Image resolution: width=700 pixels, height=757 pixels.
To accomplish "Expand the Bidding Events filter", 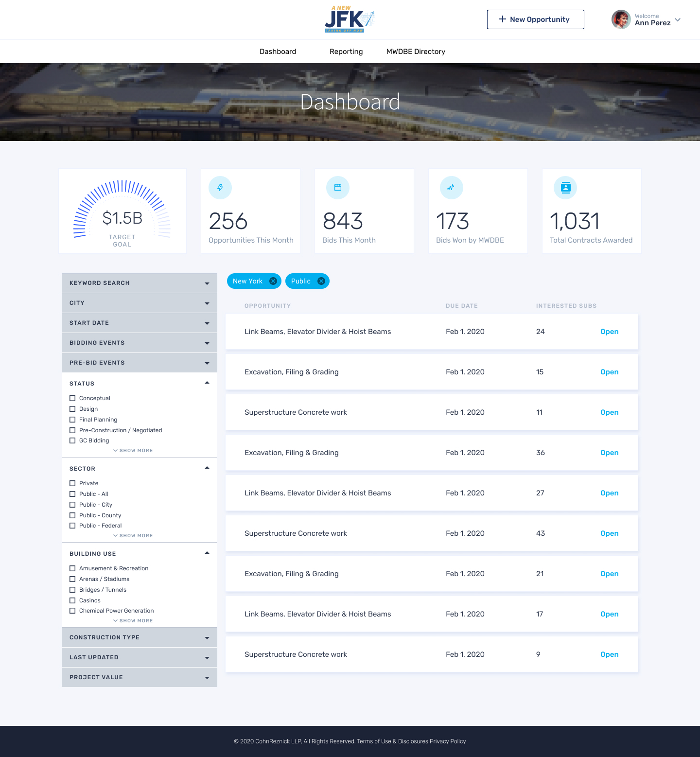I will pos(140,343).
